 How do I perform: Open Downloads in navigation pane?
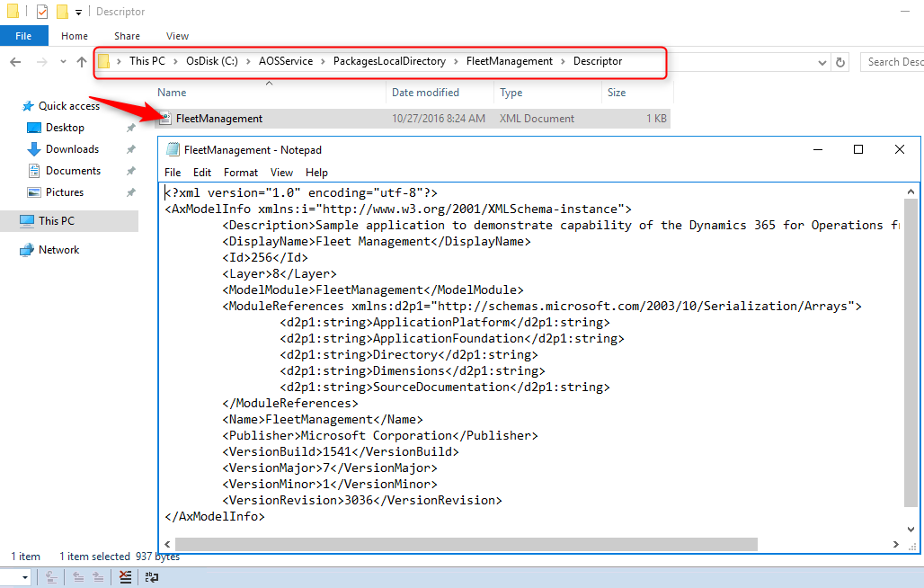[x=73, y=149]
